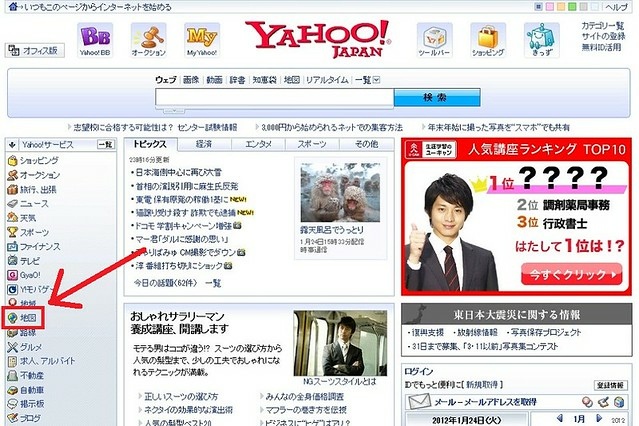This screenshot has height=426, width=639.
Task: Switch to the エンタメ topics tab
Action: tap(258, 144)
